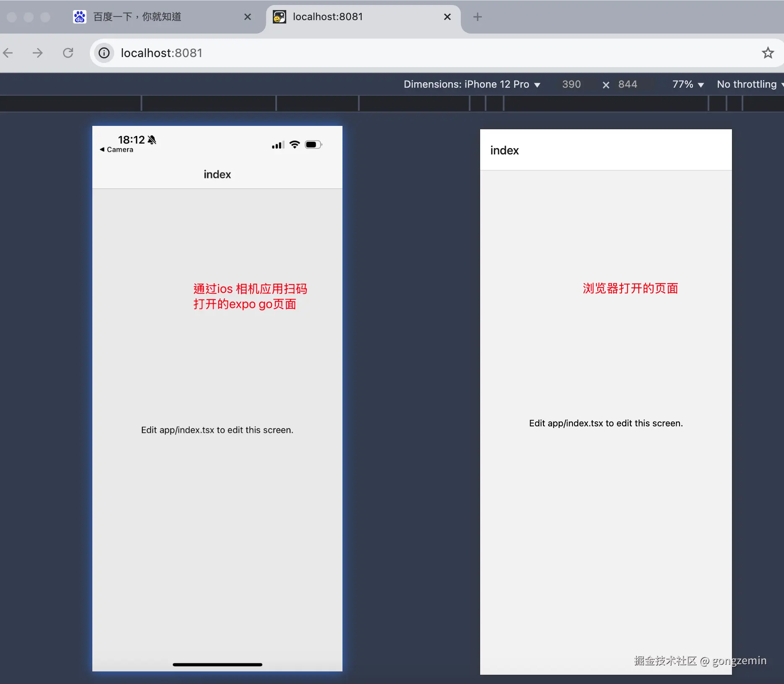Go forward with the browser forward arrow
This screenshot has height=684, width=784.
pos(38,53)
